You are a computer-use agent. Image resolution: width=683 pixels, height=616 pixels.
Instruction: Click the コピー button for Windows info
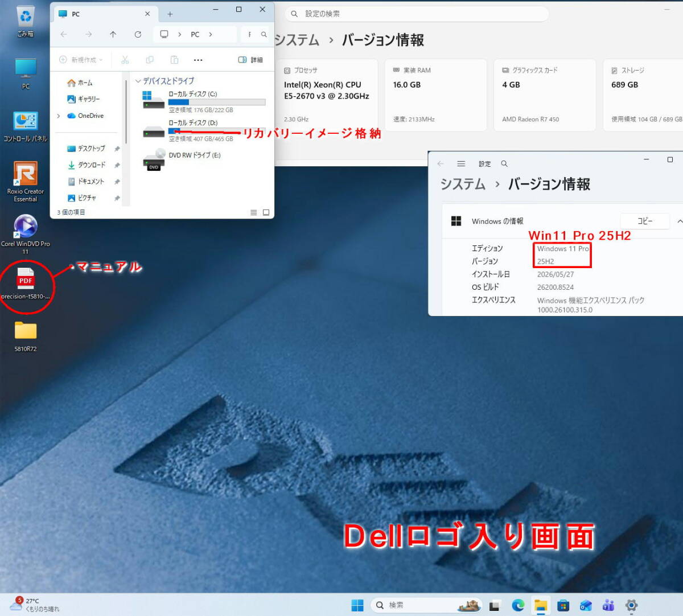pyautogui.click(x=645, y=221)
